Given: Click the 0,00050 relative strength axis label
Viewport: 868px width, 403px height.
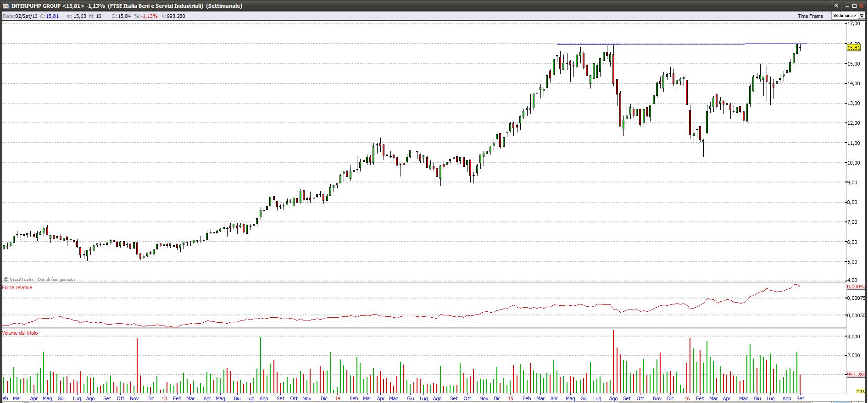Looking at the screenshot, I should click(856, 315).
